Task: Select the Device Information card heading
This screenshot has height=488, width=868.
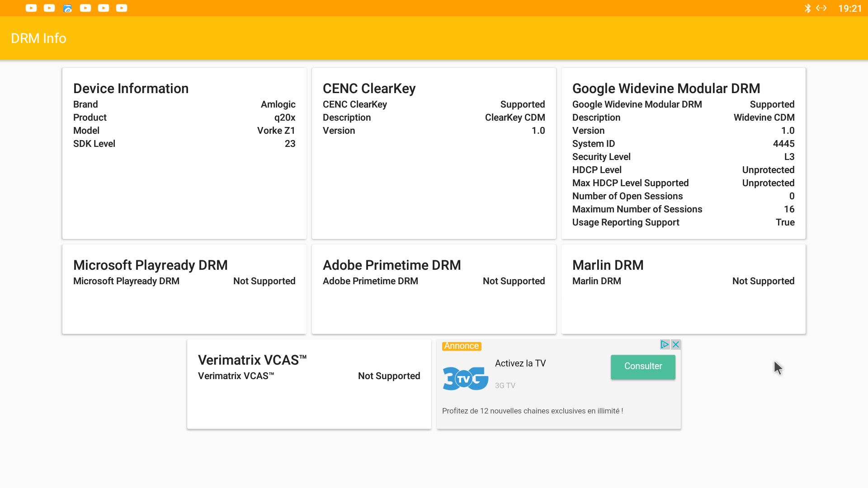Action: pyautogui.click(x=131, y=89)
